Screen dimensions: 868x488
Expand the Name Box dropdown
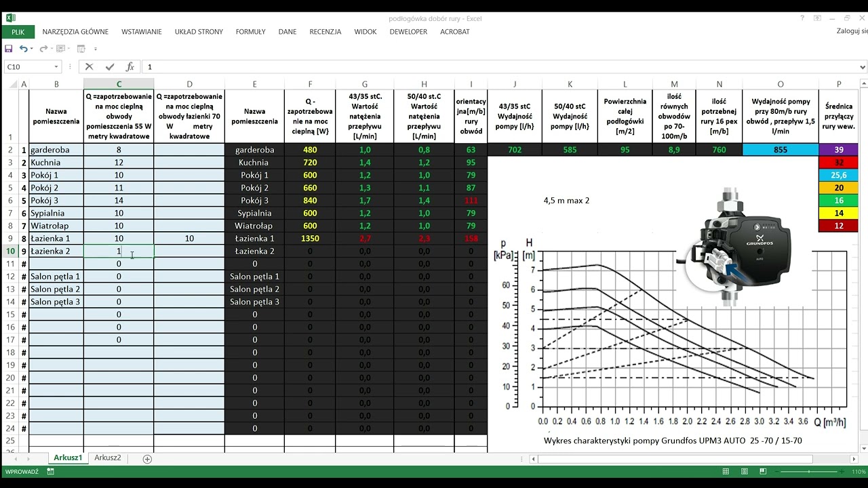pyautogui.click(x=56, y=67)
